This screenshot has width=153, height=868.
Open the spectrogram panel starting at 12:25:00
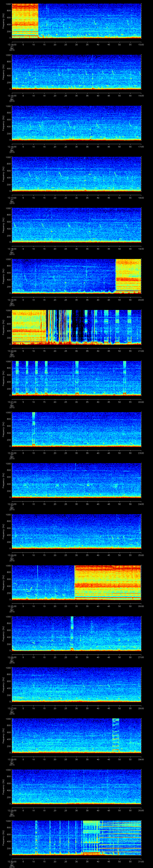tap(76, 583)
